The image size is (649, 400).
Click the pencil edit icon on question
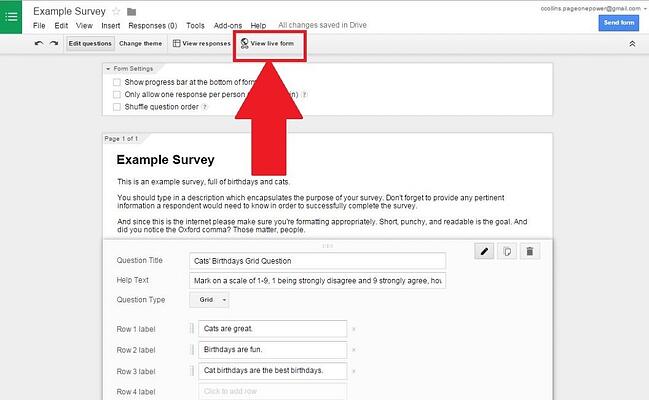coord(484,251)
